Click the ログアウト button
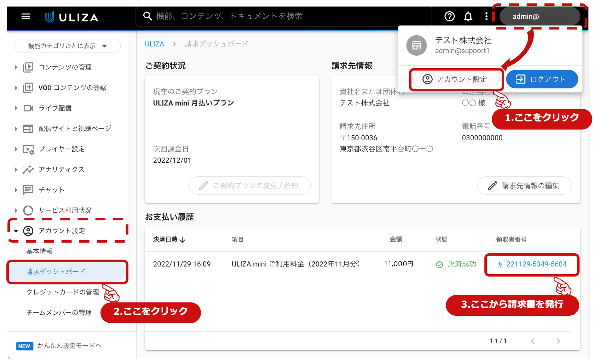Image resolution: width=597 pixels, height=364 pixels. 542,79
